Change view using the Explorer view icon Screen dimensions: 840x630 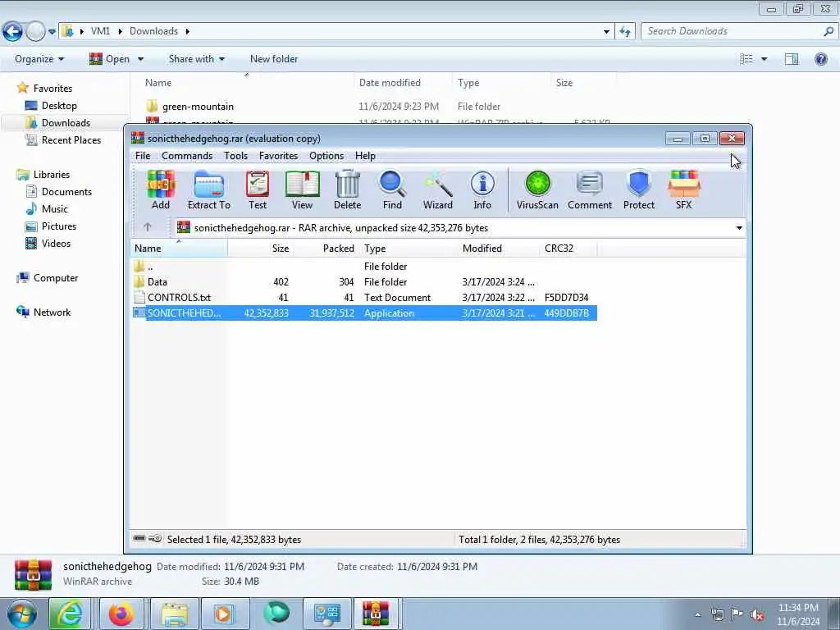click(x=746, y=59)
